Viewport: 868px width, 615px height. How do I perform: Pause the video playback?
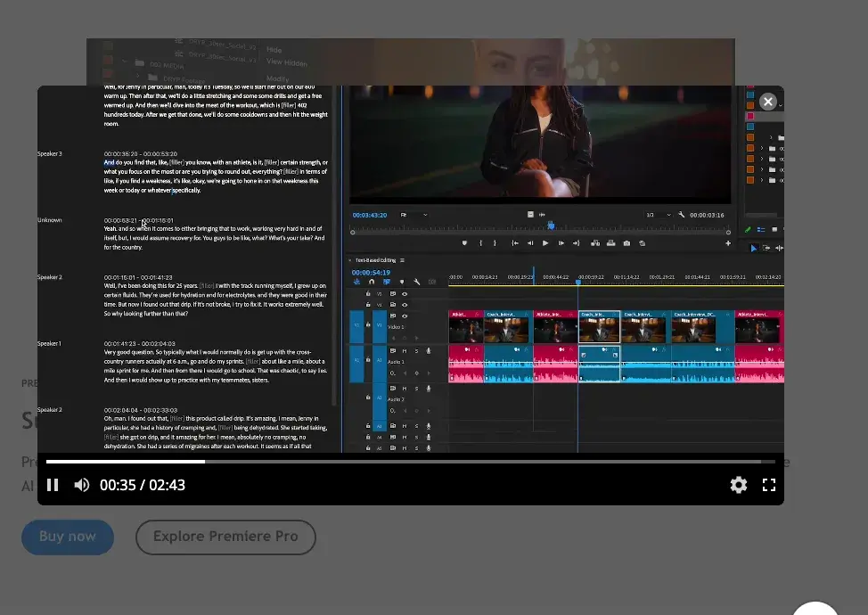pos(53,485)
